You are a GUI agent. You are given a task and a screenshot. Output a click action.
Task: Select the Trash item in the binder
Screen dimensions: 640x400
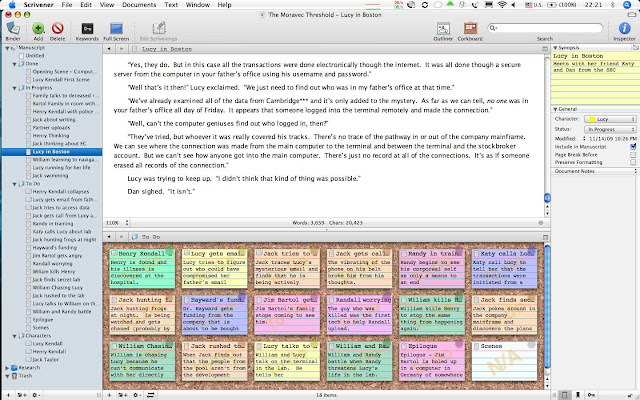[25, 376]
